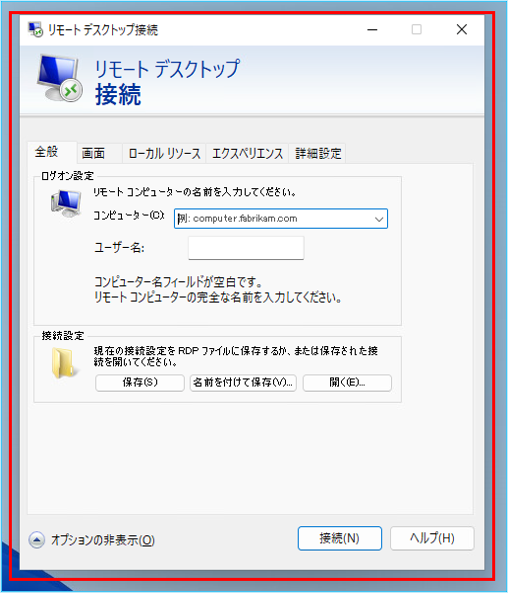This screenshot has width=508, height=593.
Task: Click the ユーザー名 field
Action: click(x=246, y=248)
